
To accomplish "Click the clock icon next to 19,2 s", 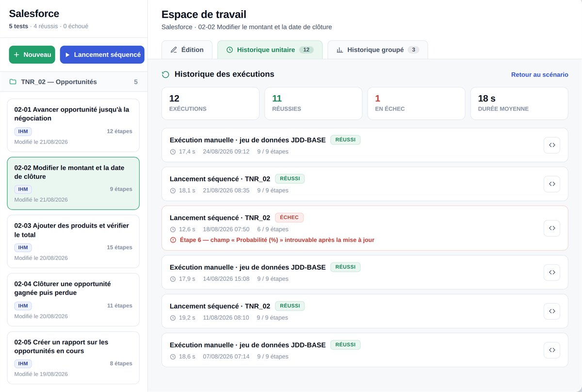I will click(173, 318).
